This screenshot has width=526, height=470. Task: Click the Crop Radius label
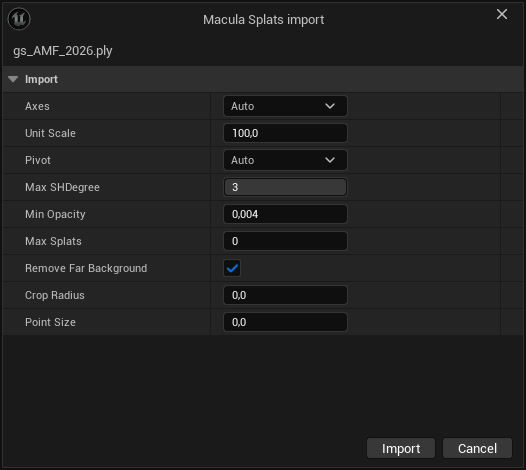[x=55, y=295]
